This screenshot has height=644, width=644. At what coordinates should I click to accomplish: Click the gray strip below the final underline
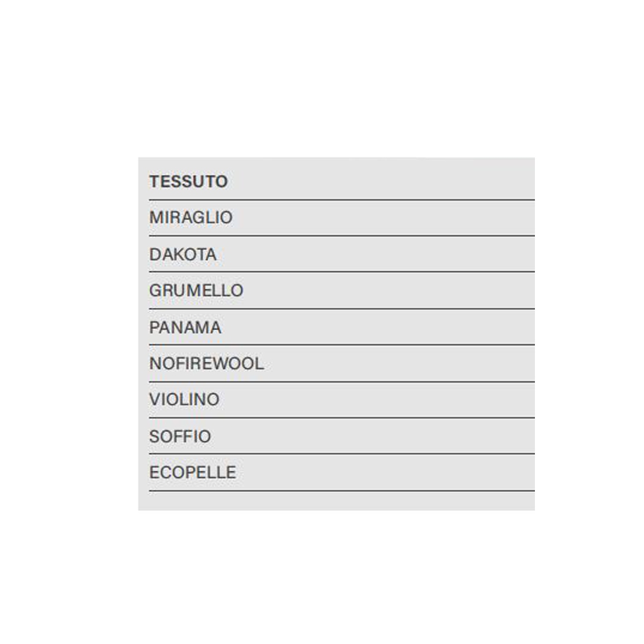pyautogui.click(x=337, y=501)
